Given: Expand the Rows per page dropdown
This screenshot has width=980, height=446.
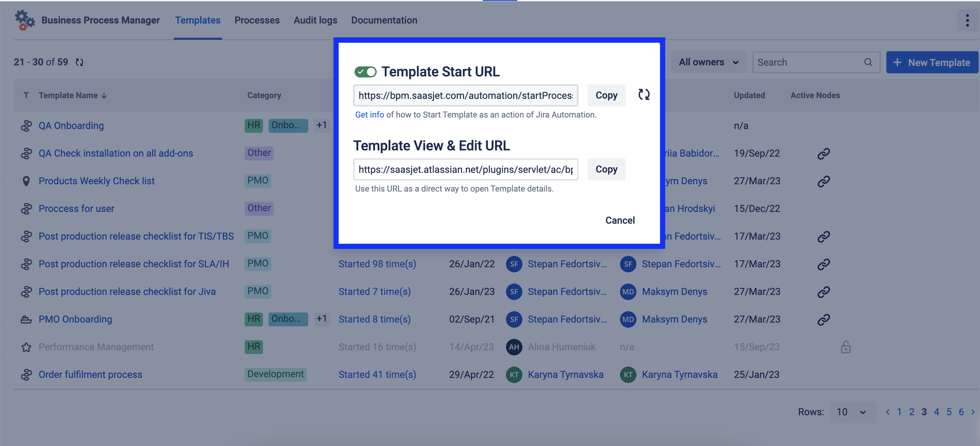Looking at the screenshot, I should 852,412.
